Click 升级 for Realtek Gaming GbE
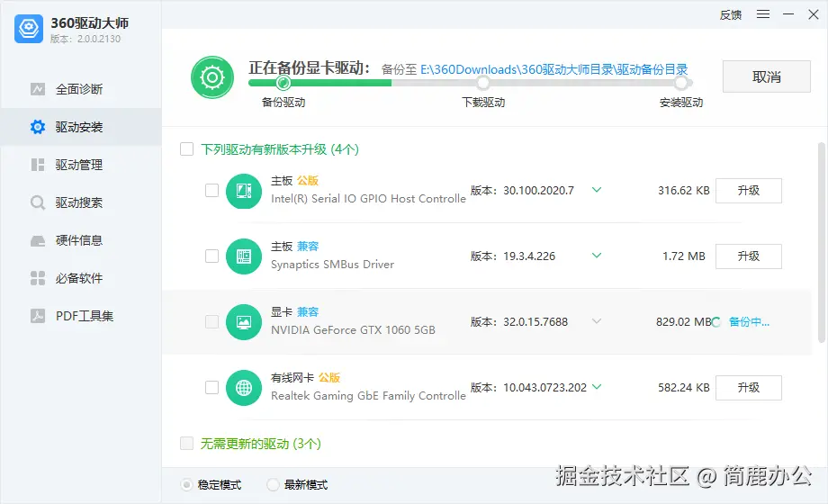Screen dimensions: 828x504 click(748, 388)
